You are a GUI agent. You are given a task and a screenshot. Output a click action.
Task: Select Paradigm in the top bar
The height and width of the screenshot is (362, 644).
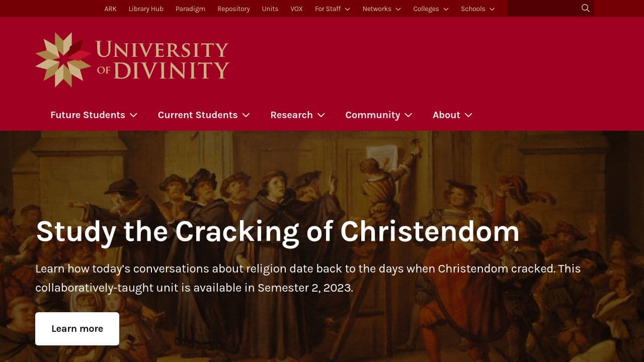click(x=190, y=9)
